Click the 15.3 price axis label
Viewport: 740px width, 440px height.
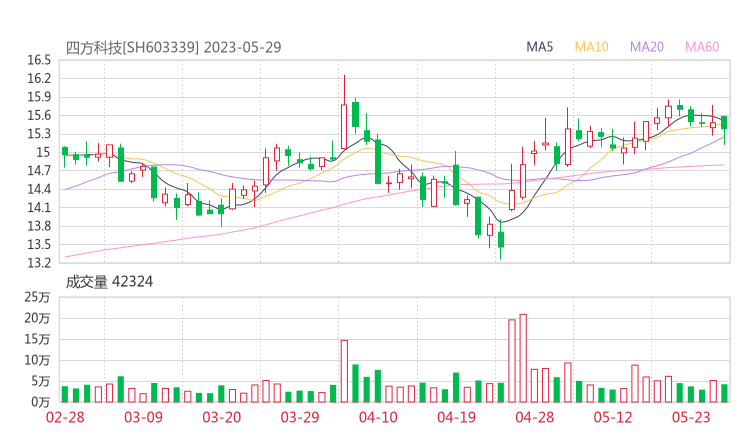pyautogui.click(x=39, y=134)
